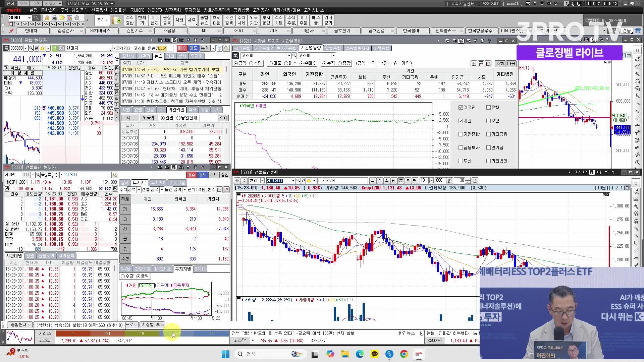Screen dimensions: 644x362
Task: Select the 당일집계 radio button
Action: tap(178, 118)
